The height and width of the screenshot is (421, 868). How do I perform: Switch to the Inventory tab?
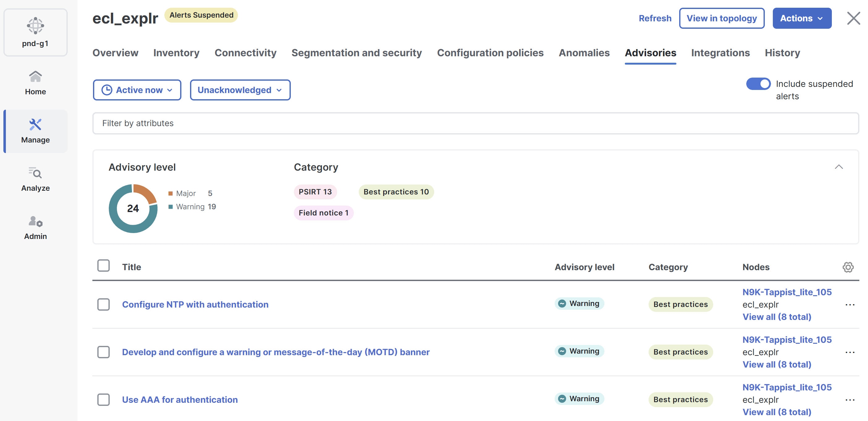tap(176, 53)
